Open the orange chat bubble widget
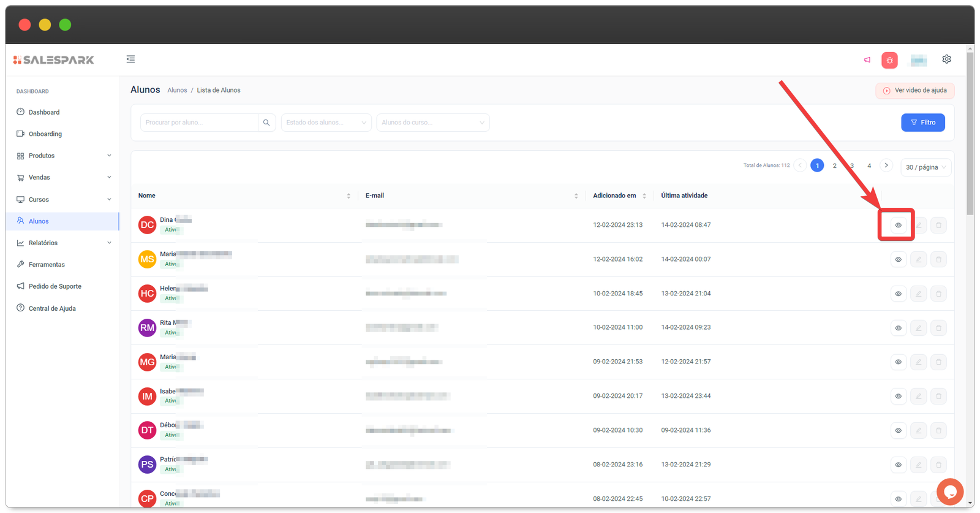This screenshot has height=513, width=980. pyautogui.click(x=950, y=492)
